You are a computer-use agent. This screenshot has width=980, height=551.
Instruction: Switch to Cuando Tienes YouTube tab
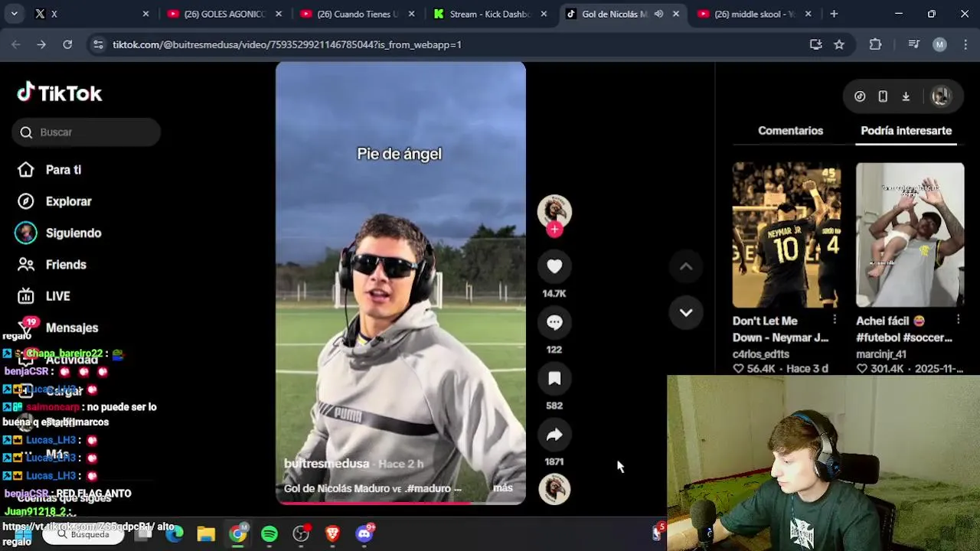click(358, 14)
